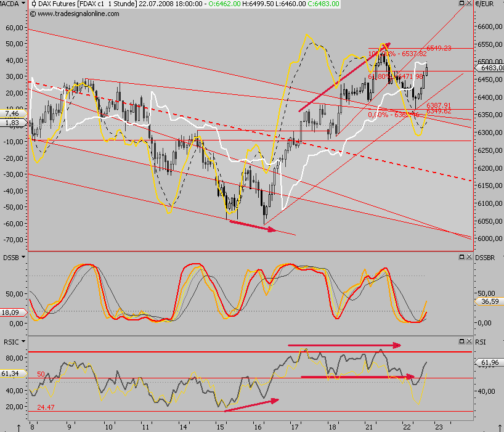Select the 6349.62 horizontal level label
Viewport: 504px width, 432px height.
pos(439,111)
